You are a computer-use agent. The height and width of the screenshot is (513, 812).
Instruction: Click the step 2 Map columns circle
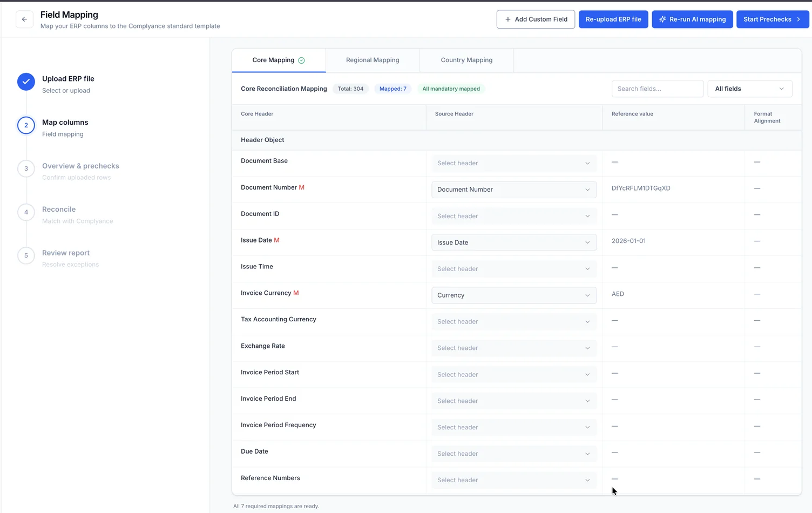[x=26, y=125]
